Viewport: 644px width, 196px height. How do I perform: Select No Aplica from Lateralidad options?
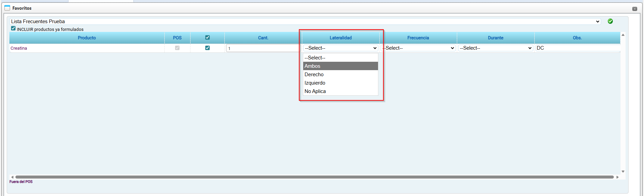click(340, 91)
